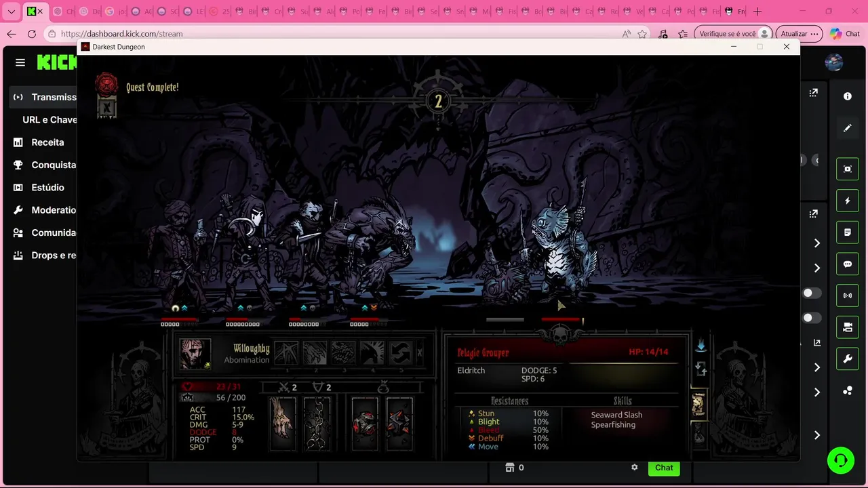Bookmark page with the star icon
The width and height of the screenshot is (868, 488).
coord(642,34)
